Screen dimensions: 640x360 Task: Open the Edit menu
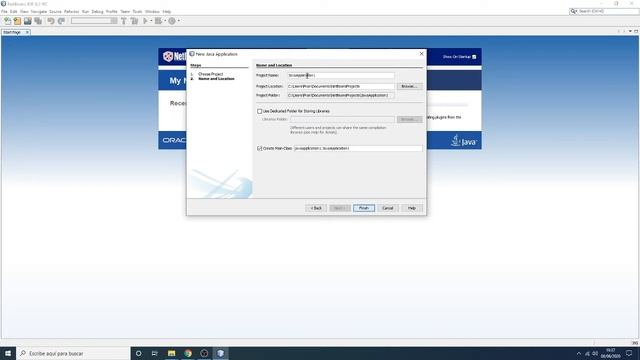tap(14, 12)
